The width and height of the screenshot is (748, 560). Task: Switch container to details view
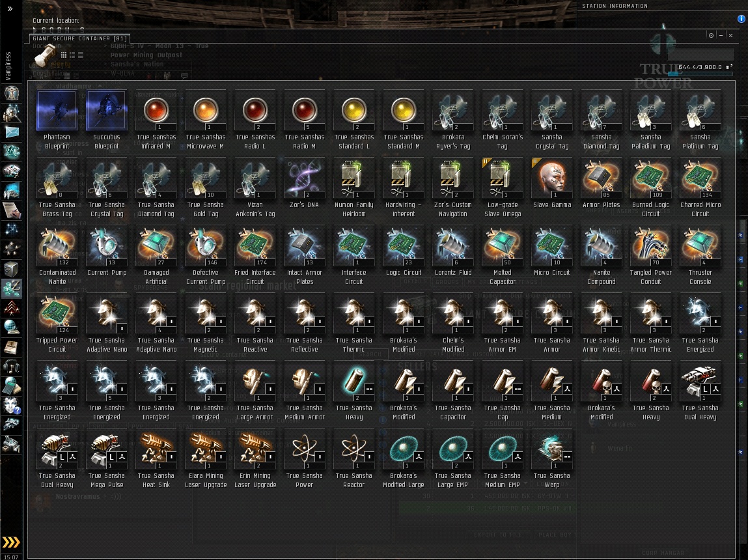pyautogui.click(x=72, y=55)
